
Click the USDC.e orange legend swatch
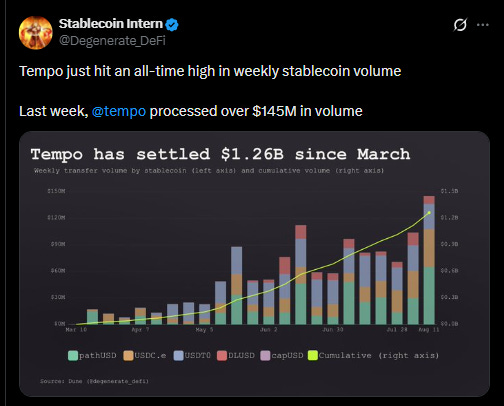[128, 355]
